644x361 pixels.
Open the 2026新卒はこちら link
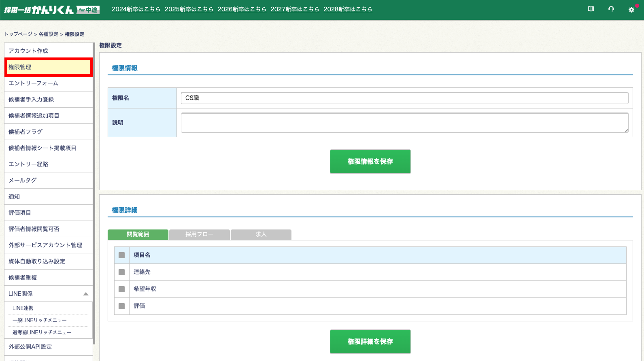[242, 9]
